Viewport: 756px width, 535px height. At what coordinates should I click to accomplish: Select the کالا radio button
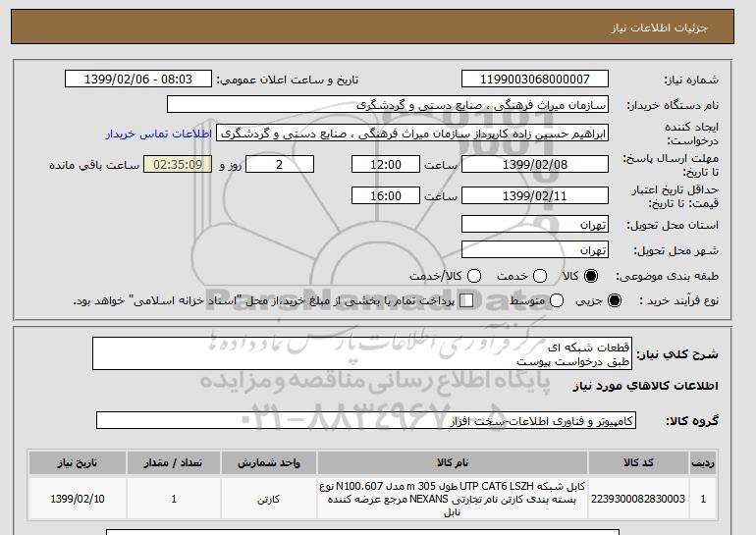(590, 276)
